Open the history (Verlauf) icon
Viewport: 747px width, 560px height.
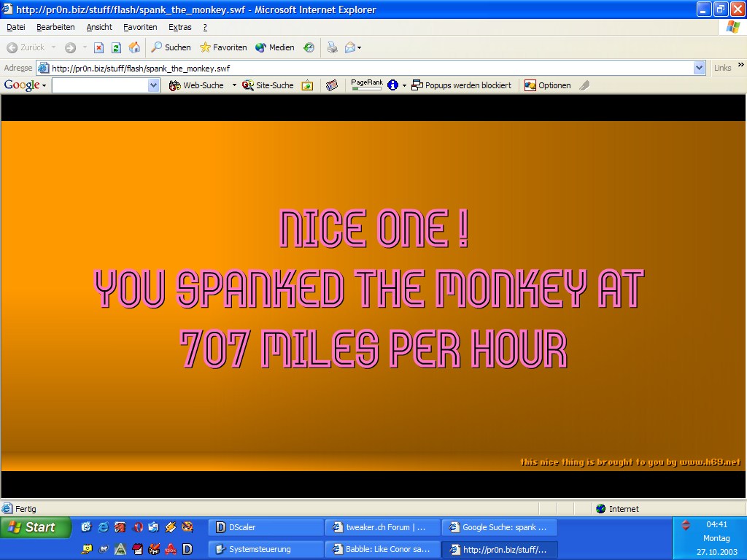click(x=309, y=47)
